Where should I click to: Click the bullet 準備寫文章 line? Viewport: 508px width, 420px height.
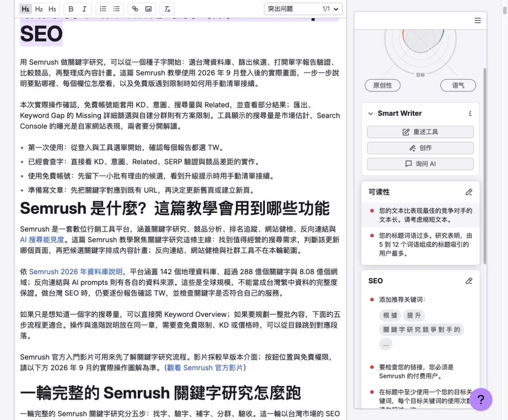(141, 190)
